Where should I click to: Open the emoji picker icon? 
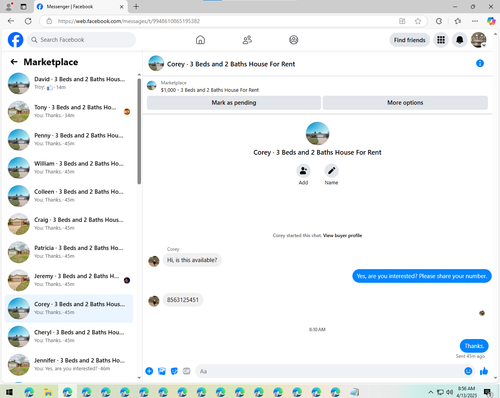(x=468, y=371)
